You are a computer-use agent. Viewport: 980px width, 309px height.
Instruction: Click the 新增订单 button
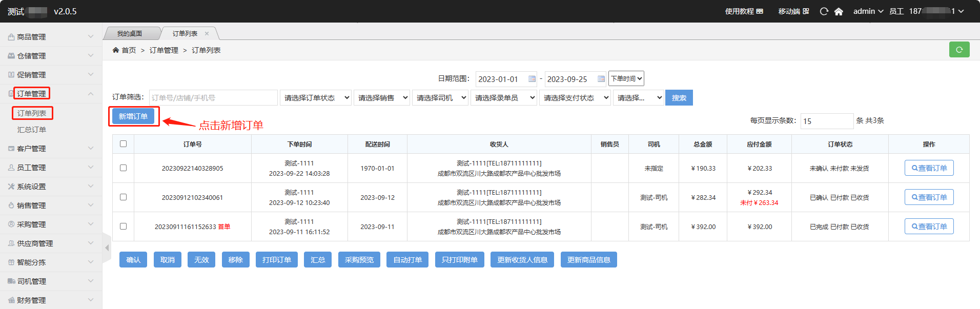(133, 116)
